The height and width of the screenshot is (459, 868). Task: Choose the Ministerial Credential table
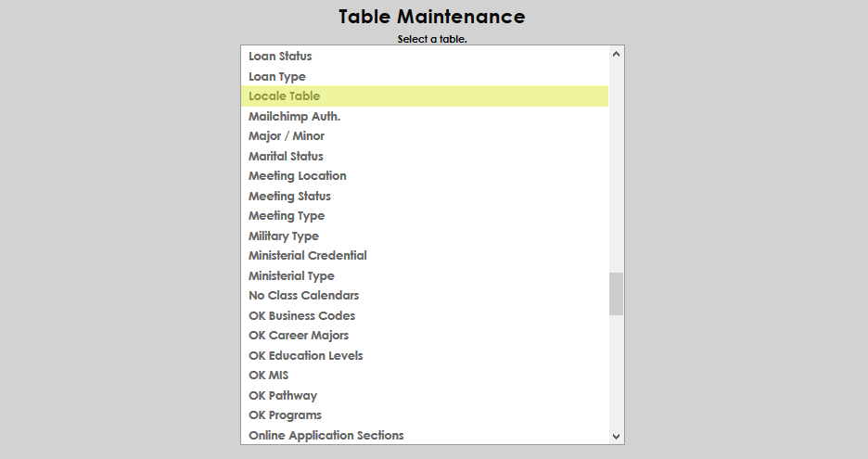click(x=308, y=256)
